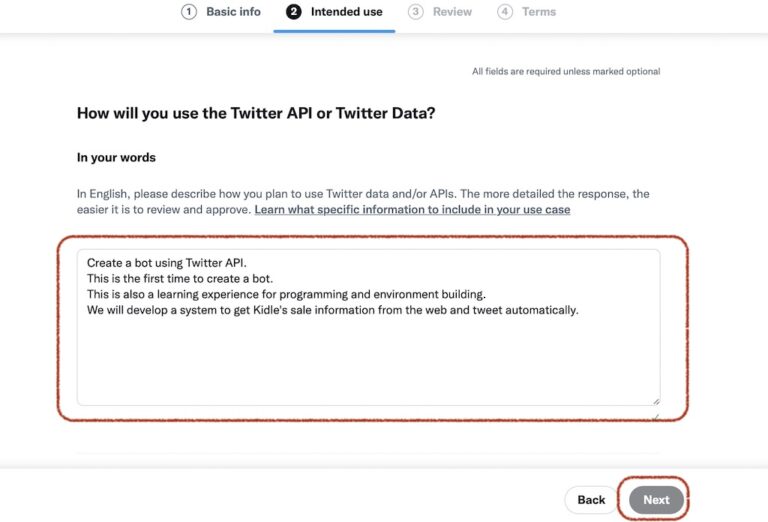Click the green checkmark below the text box
This screenshot has width=768, height=522.
point(656,415)
